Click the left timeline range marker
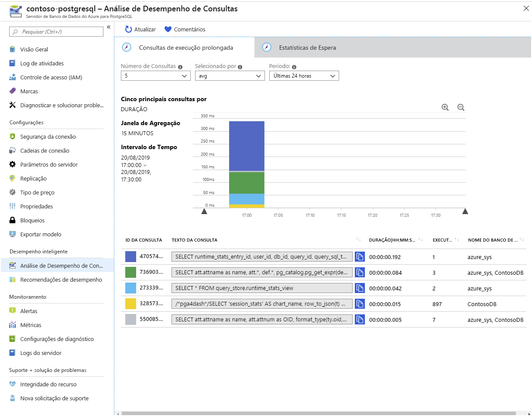Image resolution: width=532 pixels, height=416 pixels. tap(204, 211)
